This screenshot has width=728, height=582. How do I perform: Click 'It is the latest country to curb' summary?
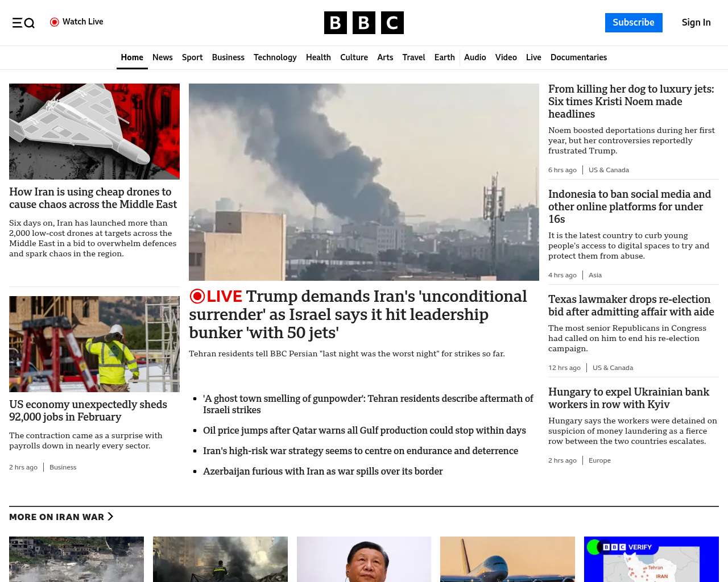pyautogui.click(x=628, y=246)
